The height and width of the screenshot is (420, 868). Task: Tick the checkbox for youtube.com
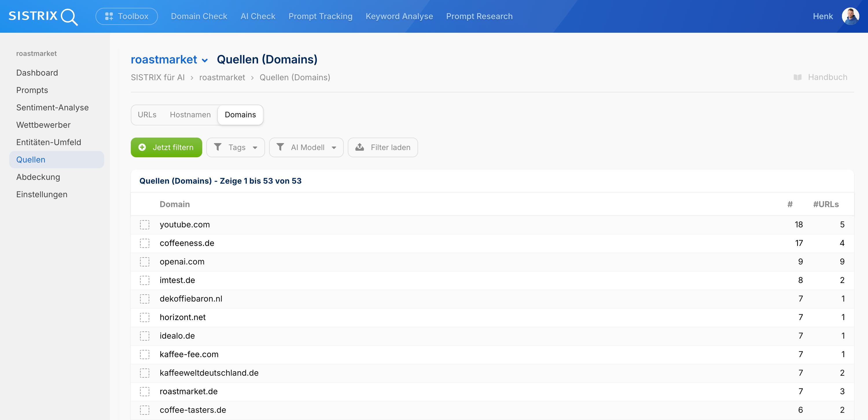pos(145,225)
